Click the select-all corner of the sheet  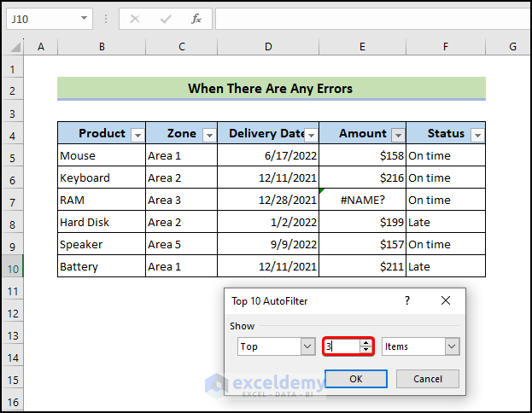[13, 46]
